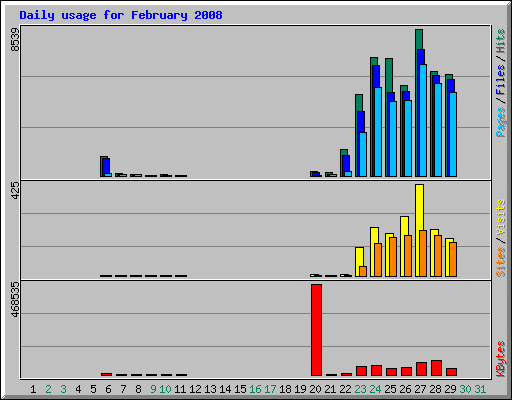Image resolution: width=512 pixels, height=400 pixels.
Task: Click day label 20 on the x-axis
Action: [x=315, y=389]
